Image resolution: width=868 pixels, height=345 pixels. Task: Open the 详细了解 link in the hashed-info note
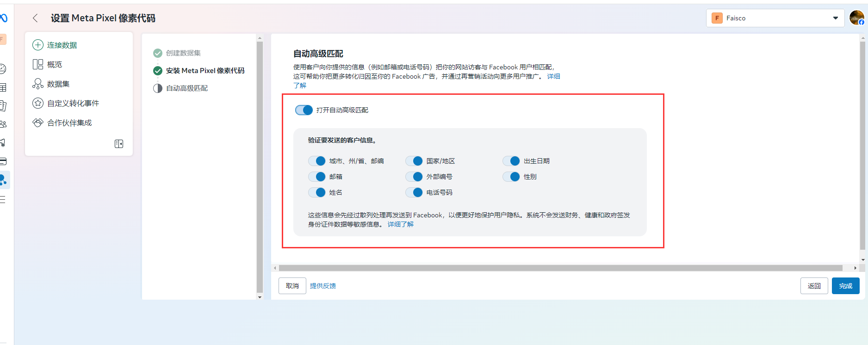(401, 224)
